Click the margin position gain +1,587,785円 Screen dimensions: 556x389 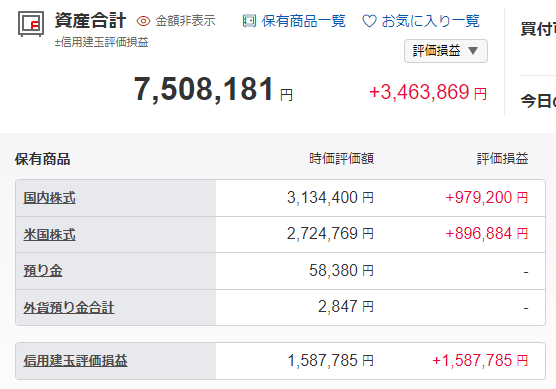480,361
